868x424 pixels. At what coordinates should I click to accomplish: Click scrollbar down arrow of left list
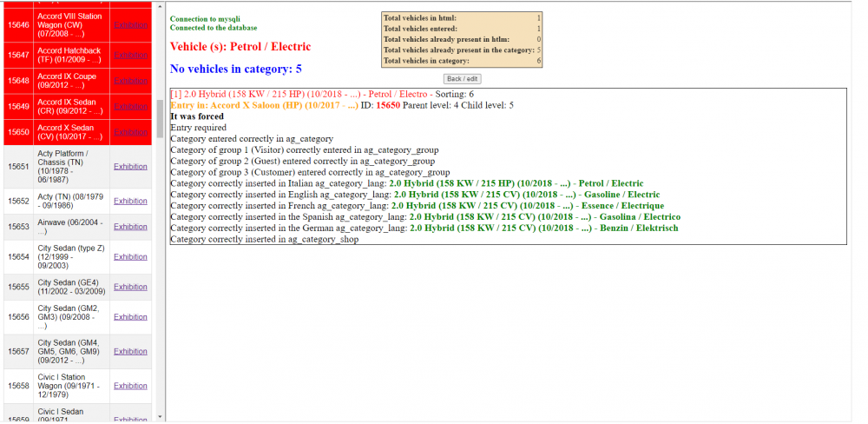point(160,416)
